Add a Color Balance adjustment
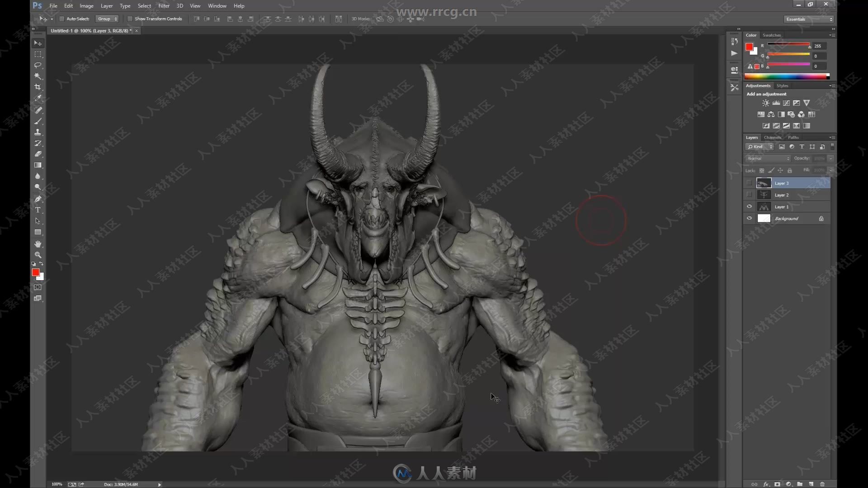This screenshot has width=868, height=488. [x=771, y=114]
